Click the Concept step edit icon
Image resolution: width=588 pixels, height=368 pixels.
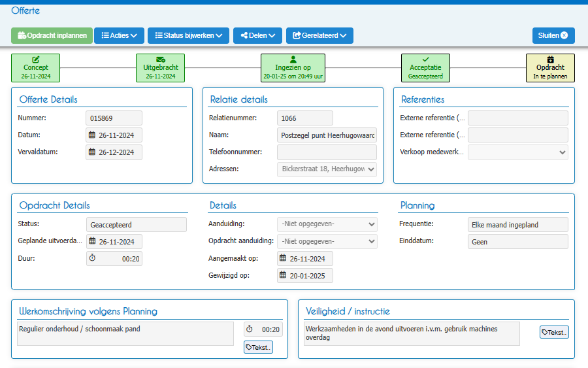pos(36,59)
